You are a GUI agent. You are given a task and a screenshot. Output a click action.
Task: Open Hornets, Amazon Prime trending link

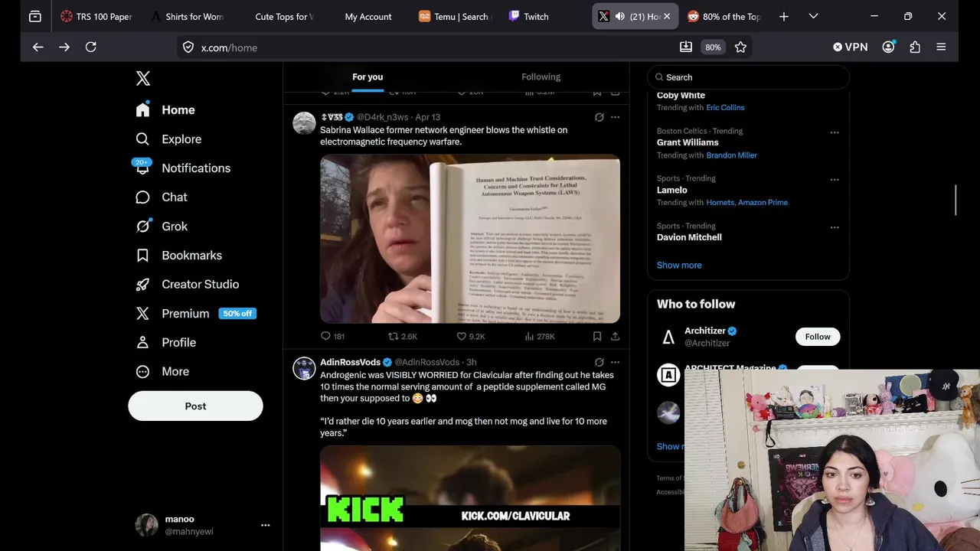(x=746, y=202)
